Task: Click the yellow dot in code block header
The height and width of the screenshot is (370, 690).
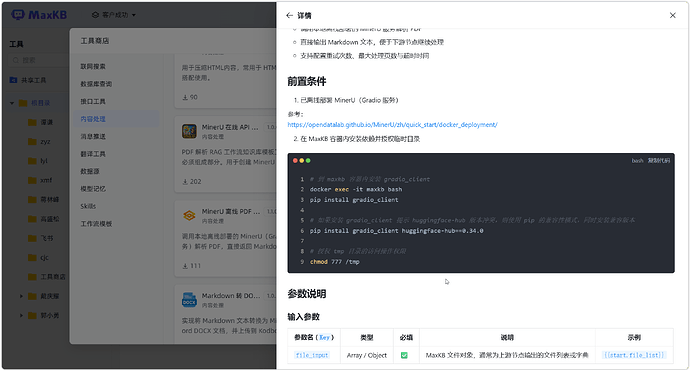Action: click(302, 161)
